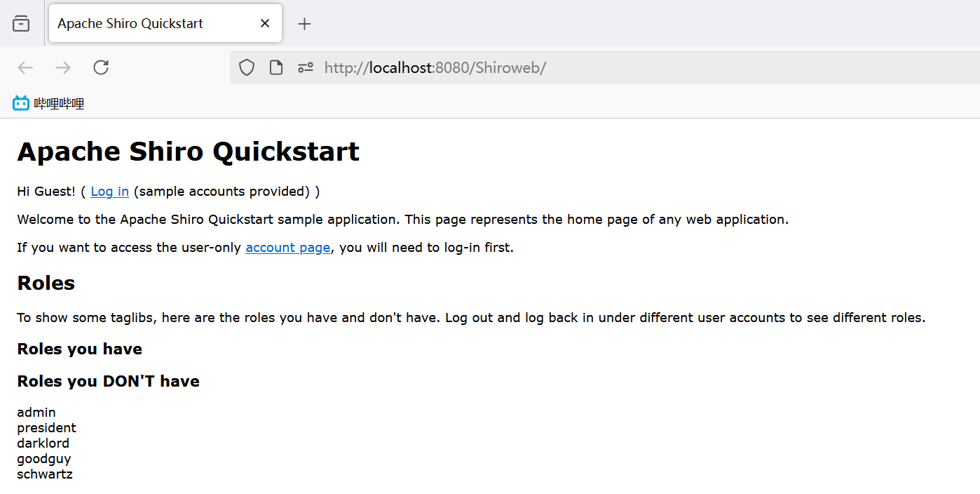Click the Roles you DON'T have heading
This screenshot has width=980, height=494.
pos(108,381)
